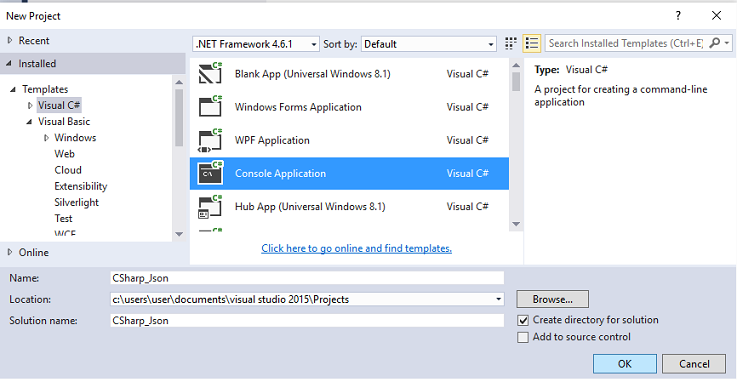Select Hub App (Universal Windows 8.1) template
Screen dimensions: 737x380
pyautogui.click(x=349, y=206)
